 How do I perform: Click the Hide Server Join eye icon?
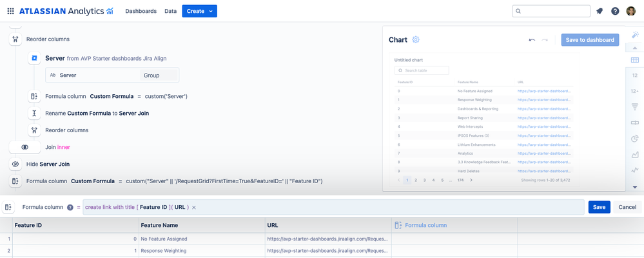pyautogui.click(x=15, y=164)
